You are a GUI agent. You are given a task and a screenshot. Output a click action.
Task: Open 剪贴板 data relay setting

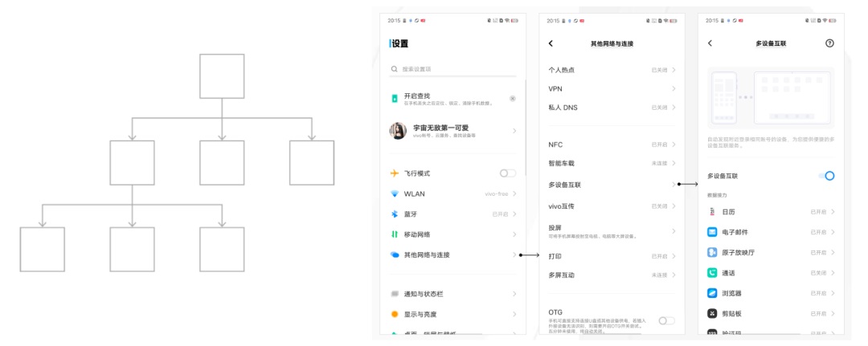click(771, 313)
